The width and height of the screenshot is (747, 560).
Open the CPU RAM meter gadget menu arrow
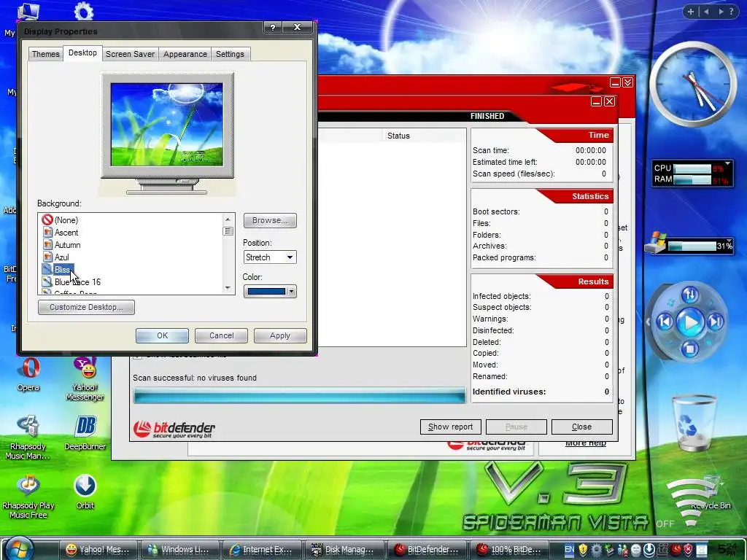(728, 163)
